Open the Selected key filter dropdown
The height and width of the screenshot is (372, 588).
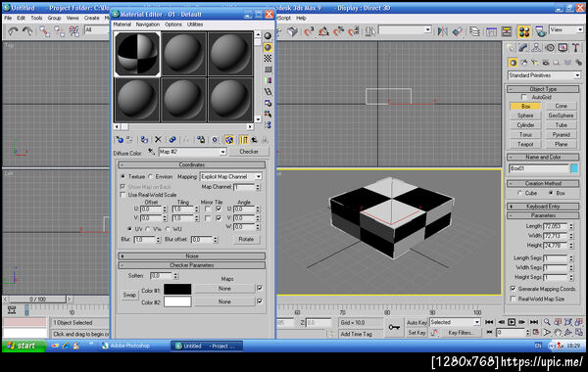point(476,322)
